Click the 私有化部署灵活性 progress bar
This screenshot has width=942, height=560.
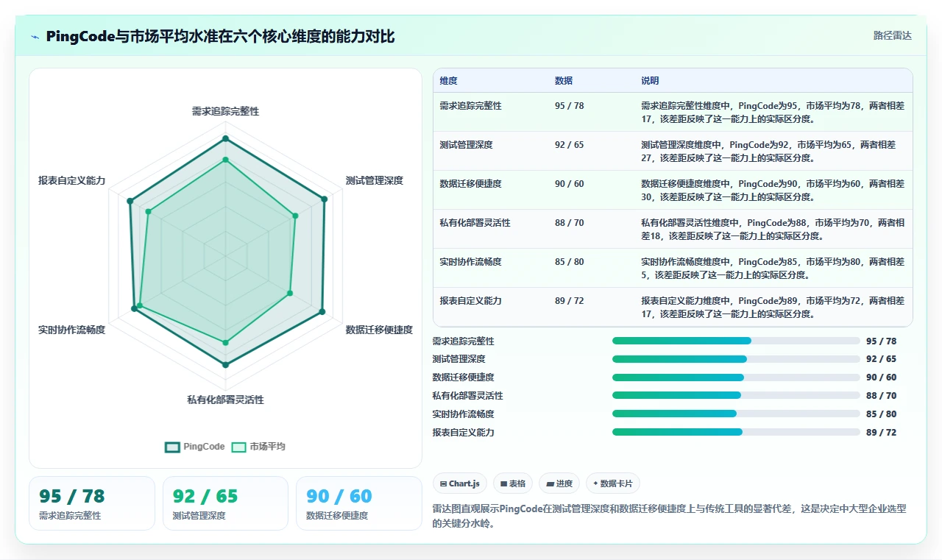(736, 395)
